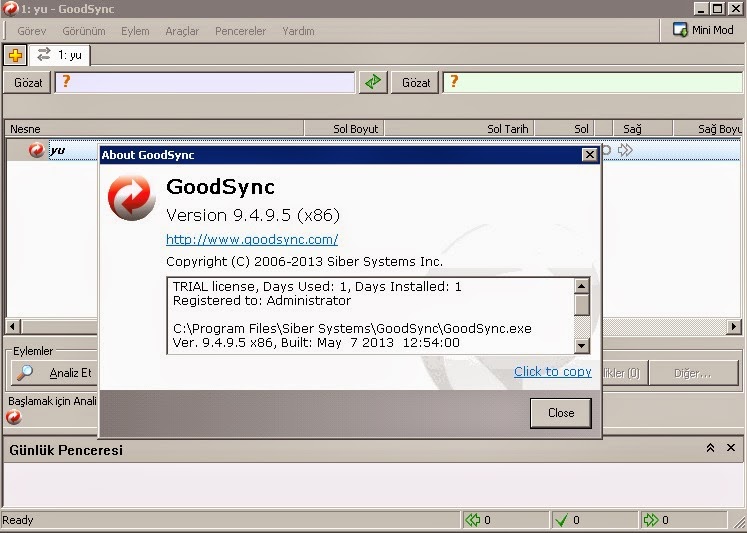Click the Diğer... button
747x533 pixels.
(693, 373)
